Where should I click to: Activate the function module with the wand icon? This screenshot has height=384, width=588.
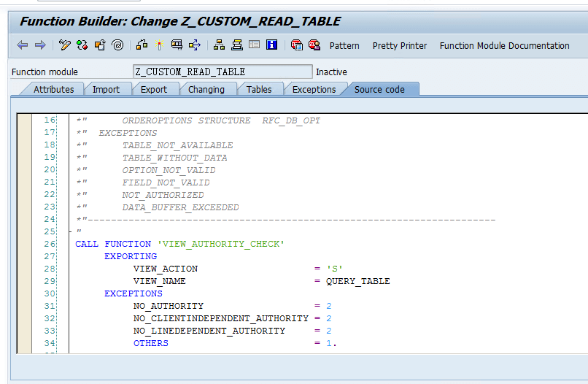tap(159, 45)
